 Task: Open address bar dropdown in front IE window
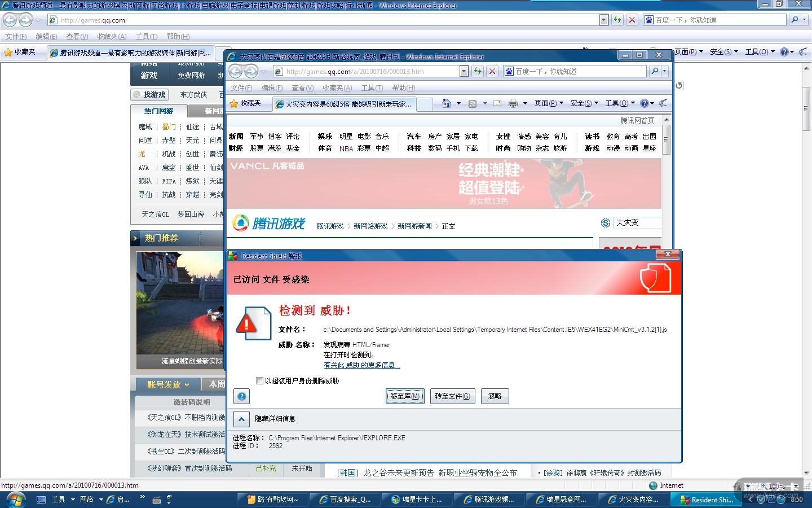coord(464,71)
